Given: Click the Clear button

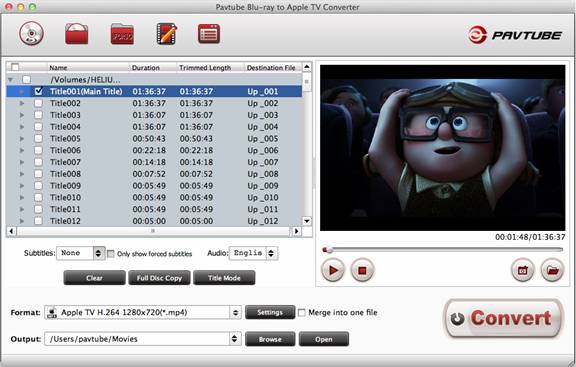Looking at the screenshot, I should 94,278.
